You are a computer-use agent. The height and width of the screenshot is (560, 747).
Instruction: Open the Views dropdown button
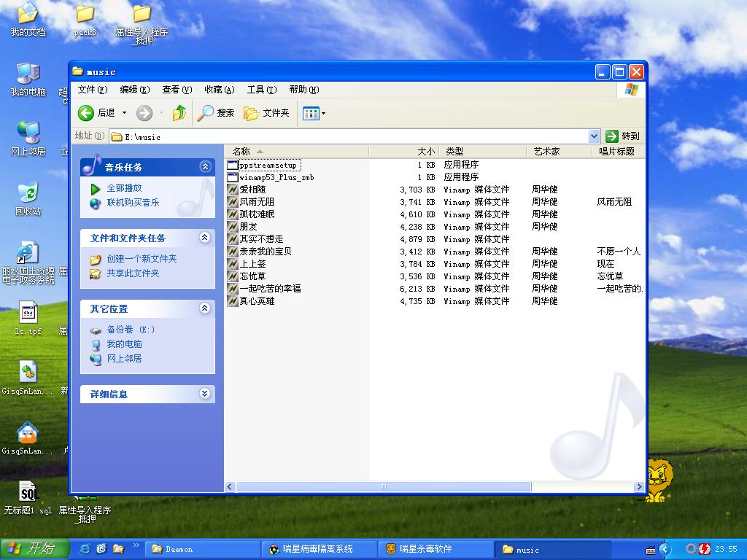314,113
